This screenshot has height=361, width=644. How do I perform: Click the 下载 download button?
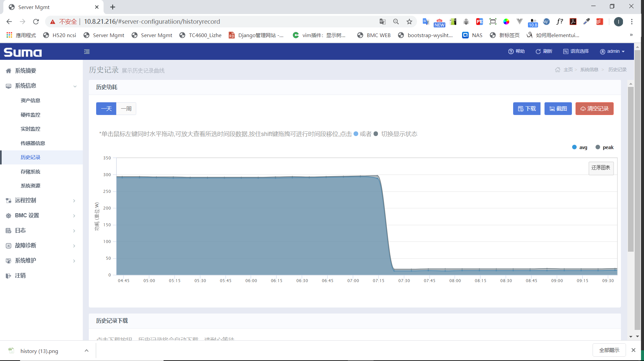(x=526, y=109)
